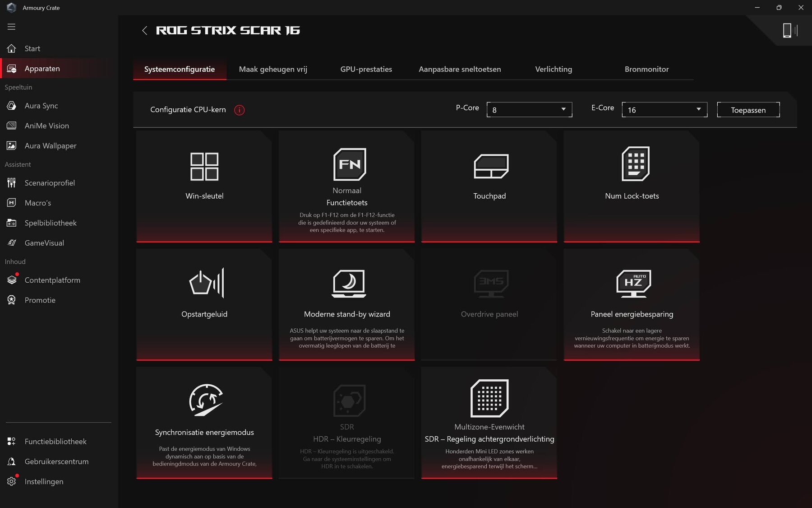This screenshot has height=508, width=812.
Task: Select the Systeemconfiguratie tab
Action: 180,69
